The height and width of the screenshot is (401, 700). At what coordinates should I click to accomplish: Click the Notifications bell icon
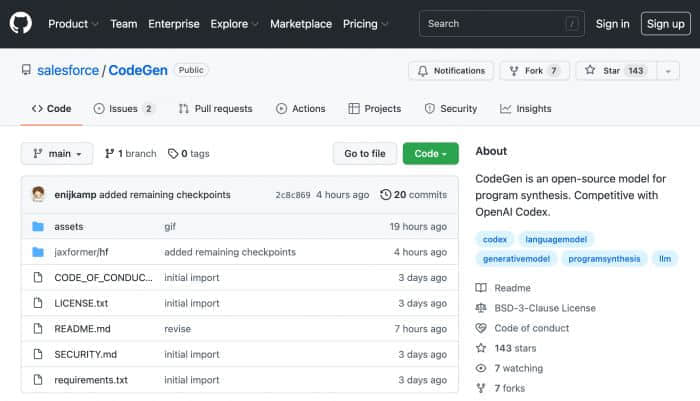(x=423, y=71)
